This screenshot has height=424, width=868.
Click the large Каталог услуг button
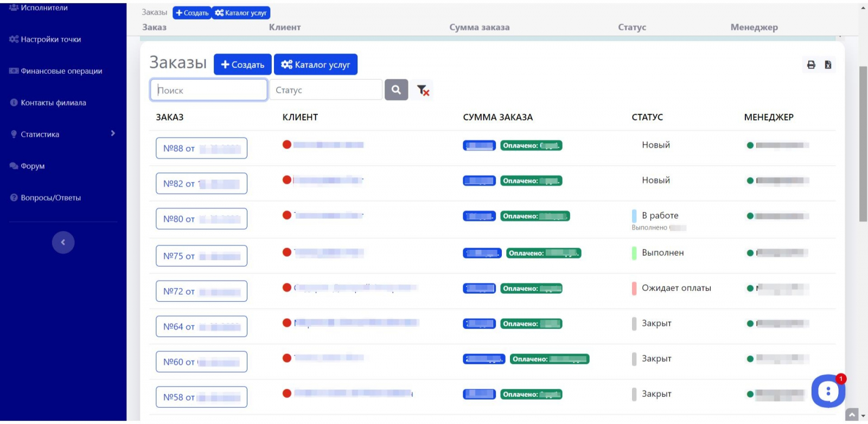pos(315,65)
